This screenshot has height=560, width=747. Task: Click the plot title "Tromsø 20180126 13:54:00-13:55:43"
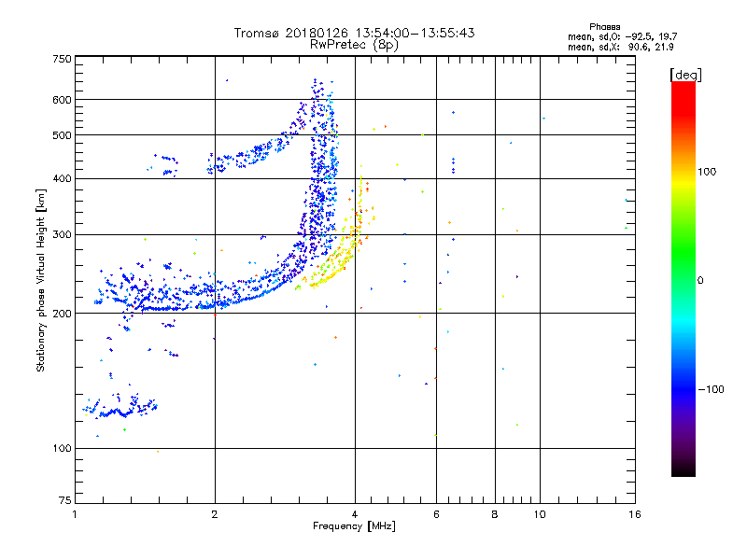click(354, 33)
